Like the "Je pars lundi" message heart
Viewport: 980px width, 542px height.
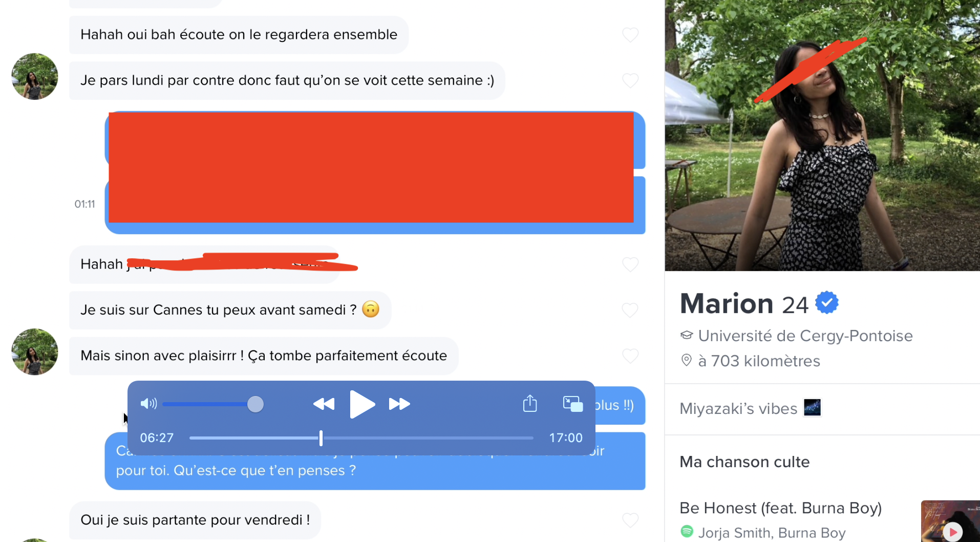coord(630,80)
